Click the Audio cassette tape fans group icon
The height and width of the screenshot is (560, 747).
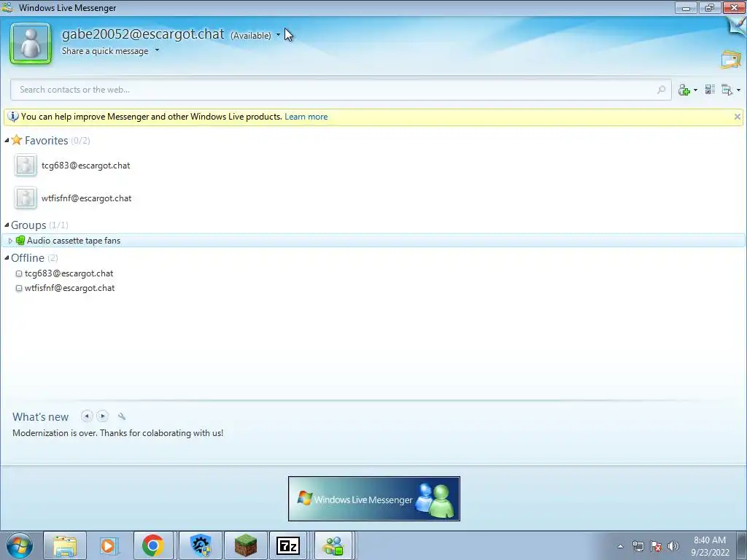pyautogui.click(x=20, y=241)
